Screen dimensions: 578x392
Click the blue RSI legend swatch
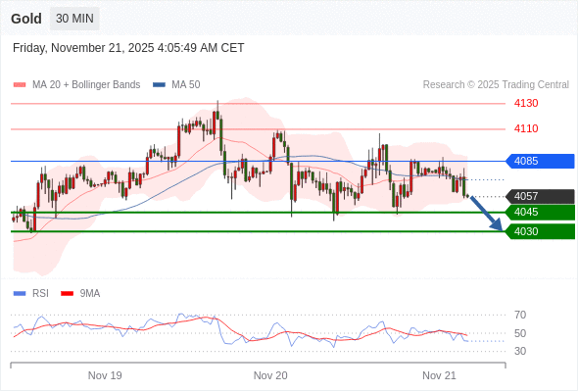[20, 294]
